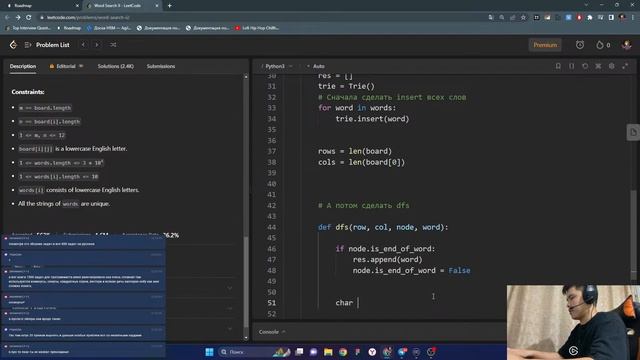
Task: Close the Word Search II browser tab
Action: (157, 6)
